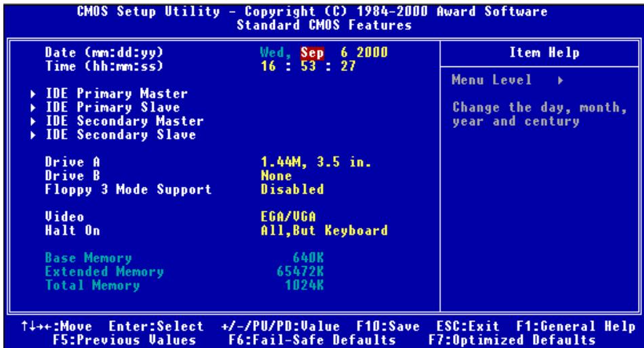Expand the IDE Secondary Slave arrow

[33, 135]
